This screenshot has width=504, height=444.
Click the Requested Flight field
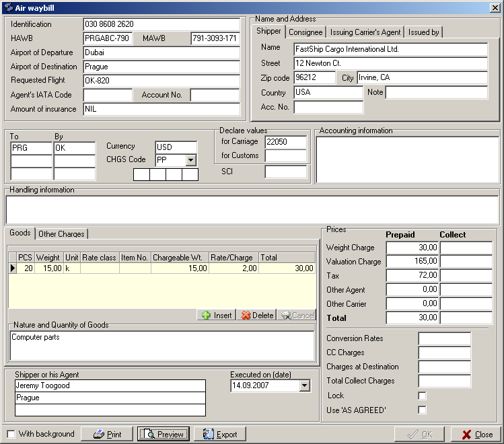161,81
